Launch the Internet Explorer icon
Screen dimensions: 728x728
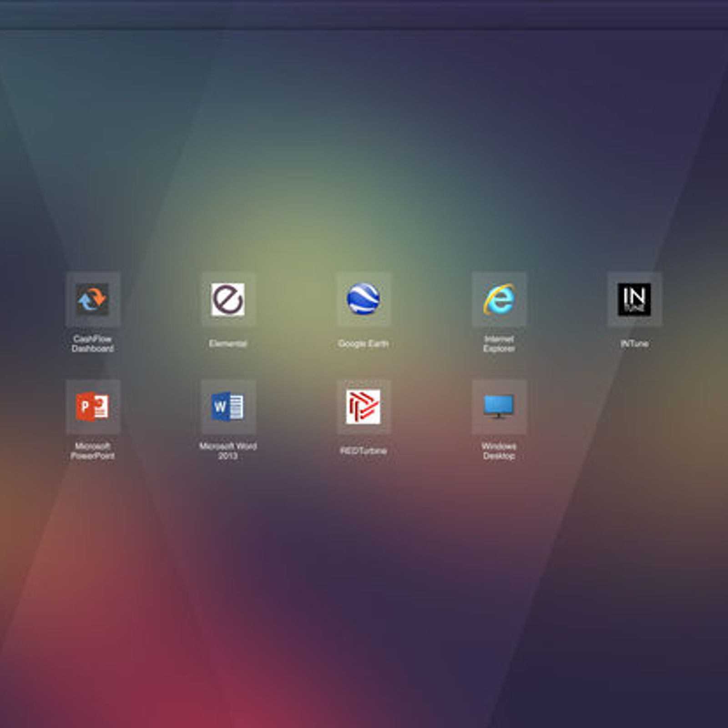pyautogui.click(x=499, y=299)
